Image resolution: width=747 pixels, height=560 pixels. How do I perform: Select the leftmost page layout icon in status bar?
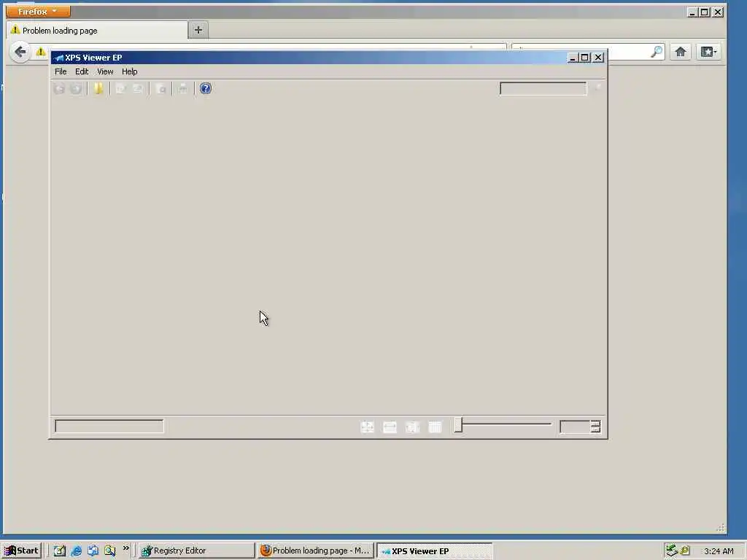[x=368, y=427]
